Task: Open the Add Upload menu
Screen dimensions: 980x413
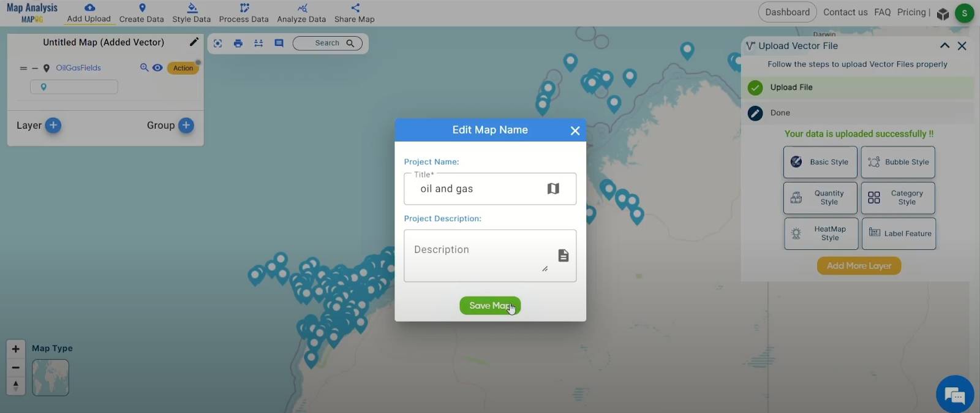Action: click(89, 13)
